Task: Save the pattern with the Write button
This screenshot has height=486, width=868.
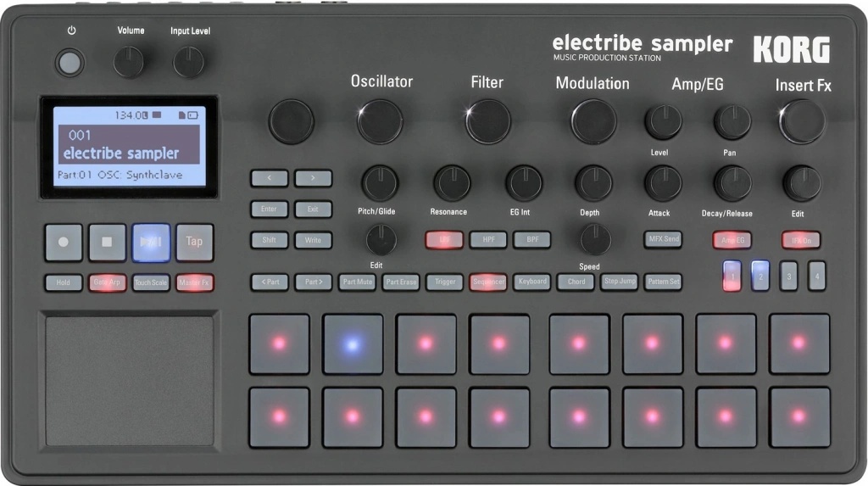Action: (314, 240)
